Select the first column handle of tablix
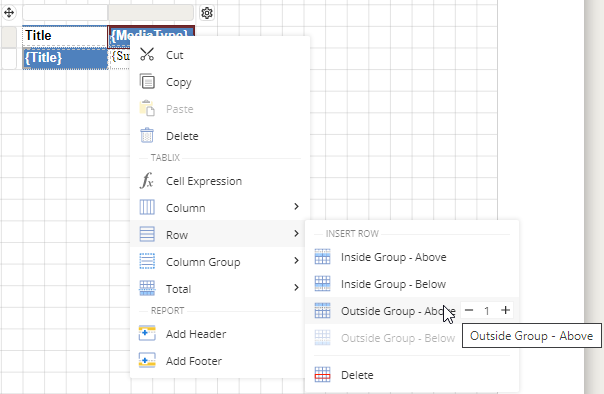Viewport: 604px width, 394px height. click(65, 13)
